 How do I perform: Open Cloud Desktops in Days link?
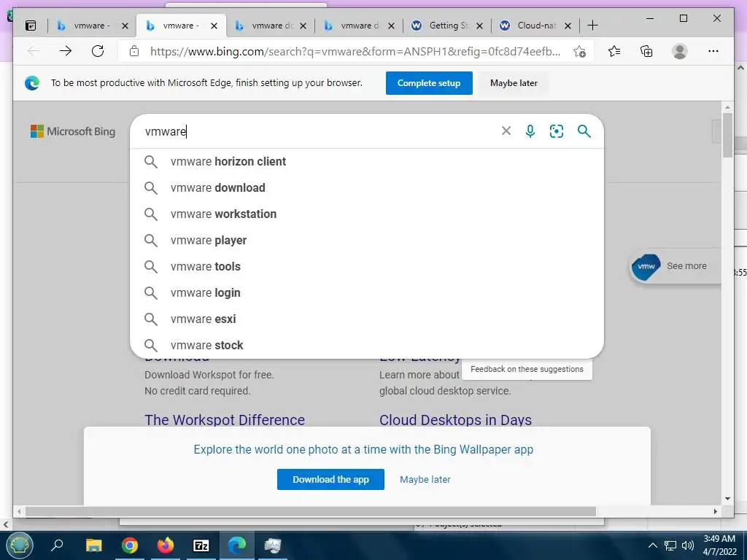[x=455, y=419]
